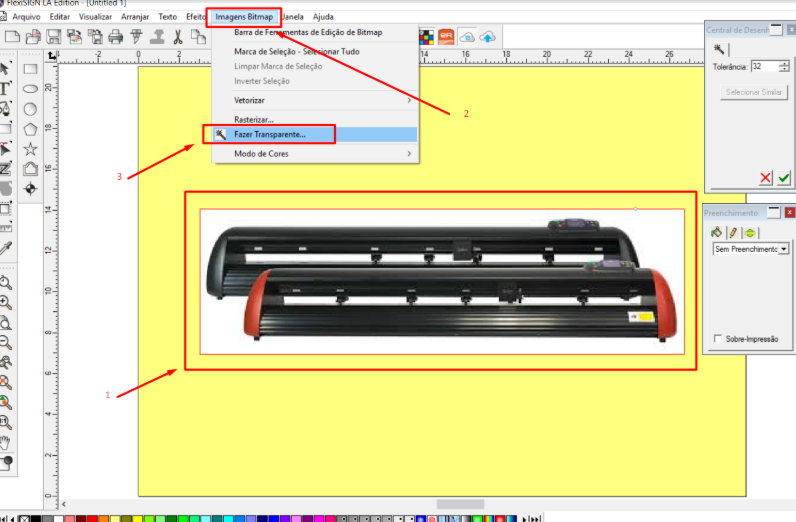796x522 pixels.
Task: Expand the Modo de Cores submenu
Action: (x=323, y=153)
